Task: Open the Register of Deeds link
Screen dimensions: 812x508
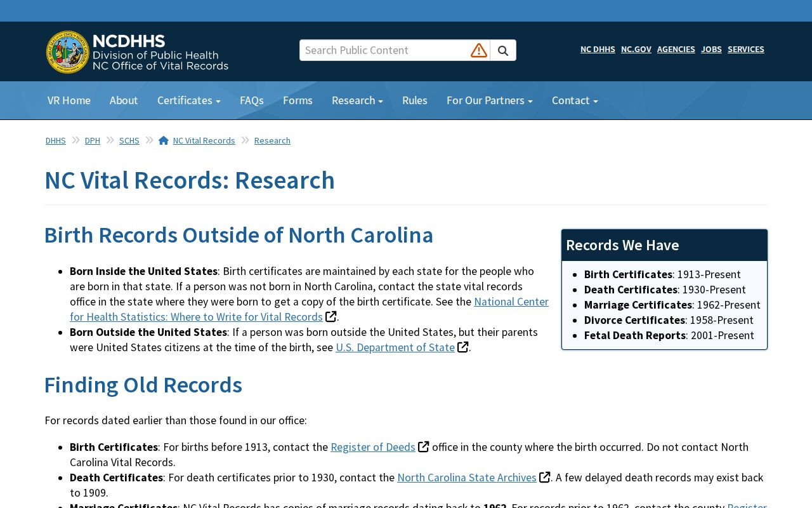Action: point(373,447)
